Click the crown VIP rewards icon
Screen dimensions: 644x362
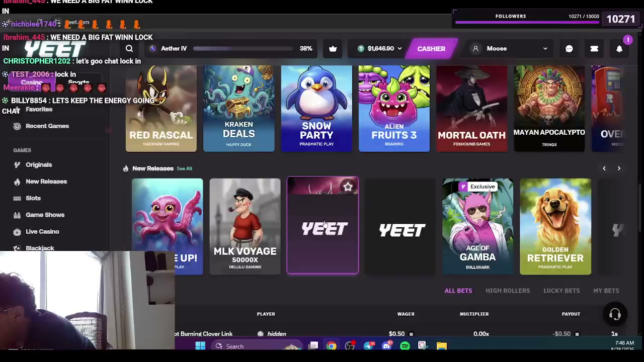[x=333, y=49]
